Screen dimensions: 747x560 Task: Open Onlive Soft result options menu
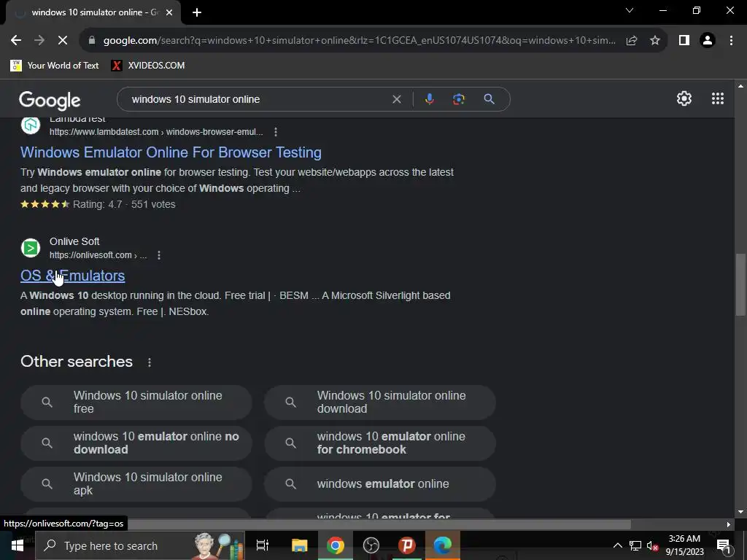(x=159, y=255)
